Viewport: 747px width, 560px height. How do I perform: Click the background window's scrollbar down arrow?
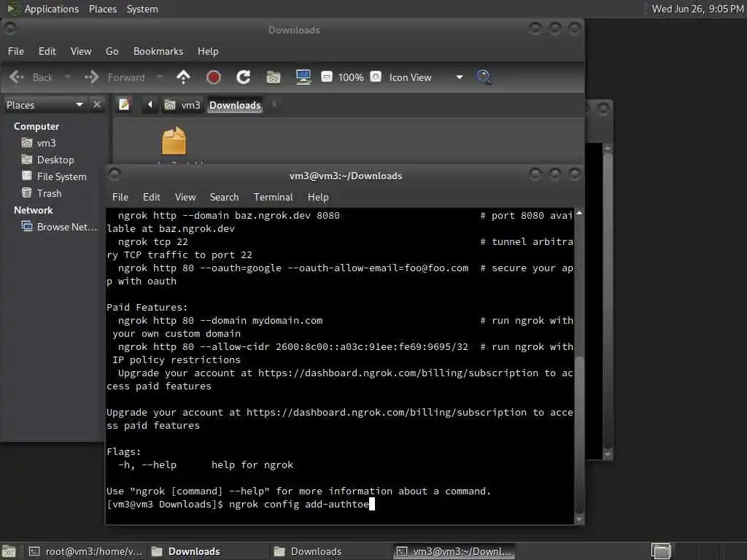point(608,454)
